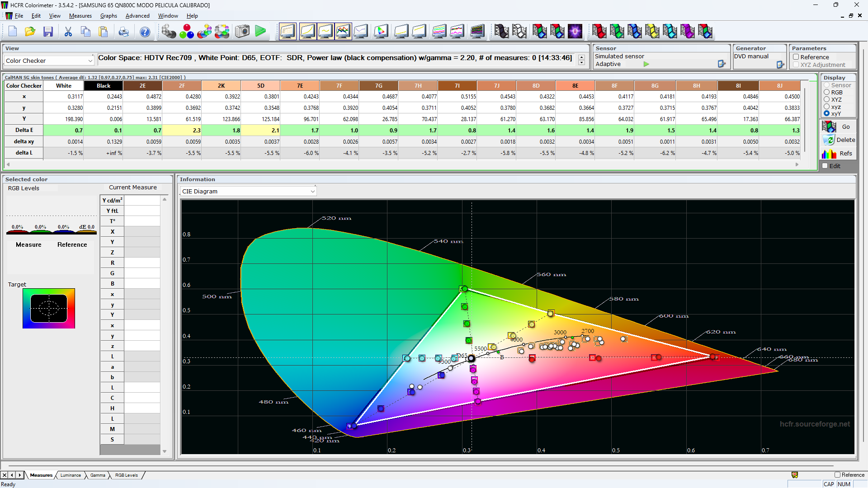Screen dimensions: 868x488
Task: Select the grayscale measure icon with gray spheres
Action: pyautogui.click(x=169, y=31)
